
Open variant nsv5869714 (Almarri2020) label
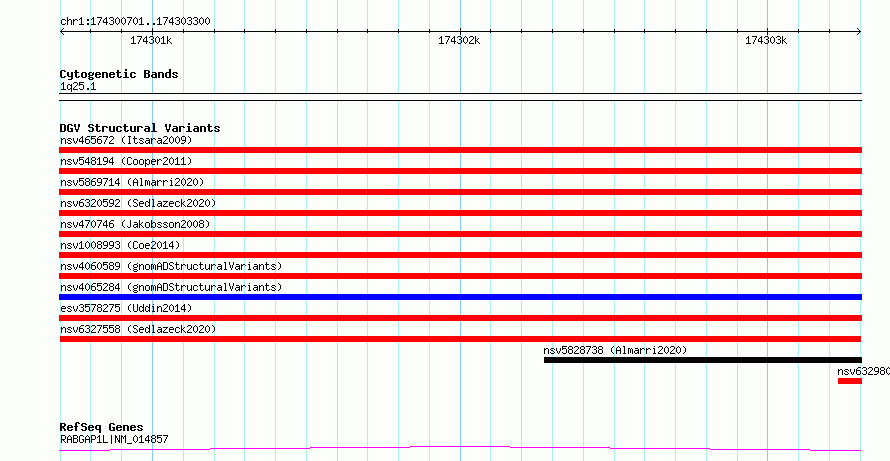(132, 182)
